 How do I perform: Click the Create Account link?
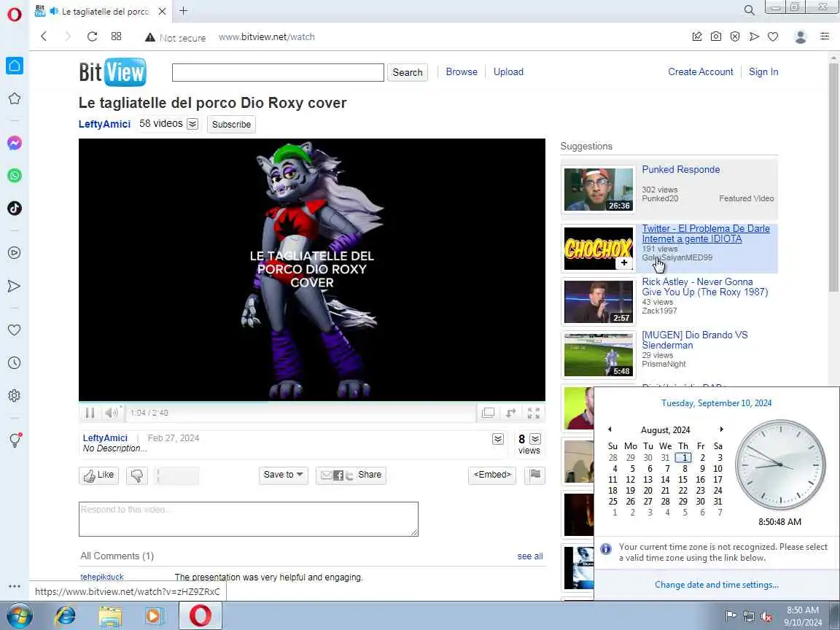[700, 71]
